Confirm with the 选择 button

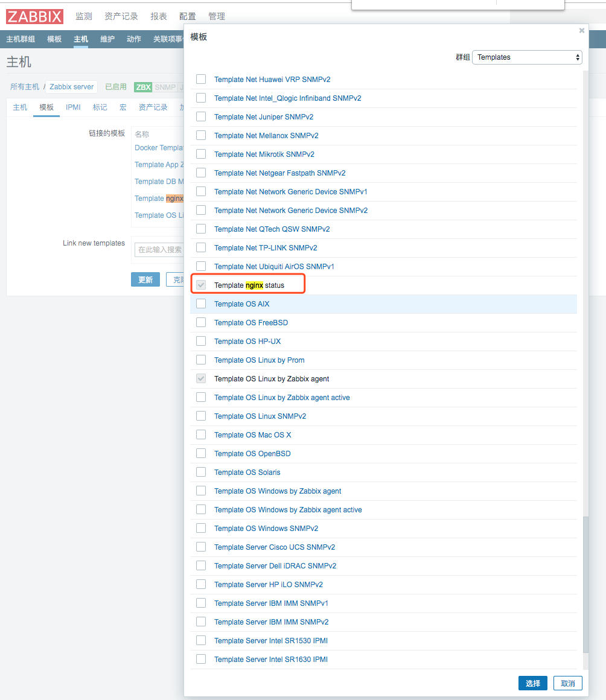point(533,683)
